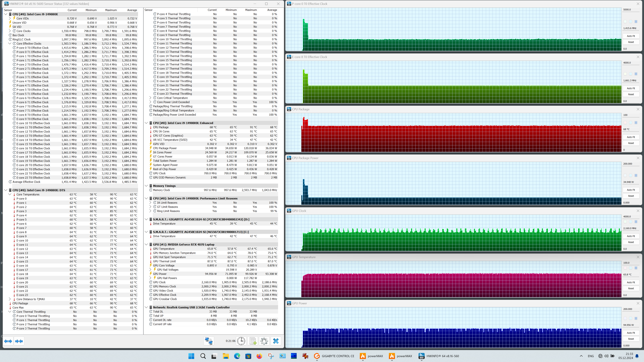Click the 5000.0 max field on the P-core 0 graph

pos(631,10)
